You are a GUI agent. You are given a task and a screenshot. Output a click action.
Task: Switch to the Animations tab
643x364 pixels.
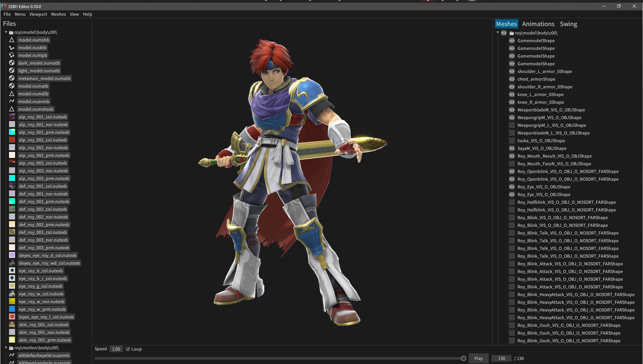click(538, 24)
